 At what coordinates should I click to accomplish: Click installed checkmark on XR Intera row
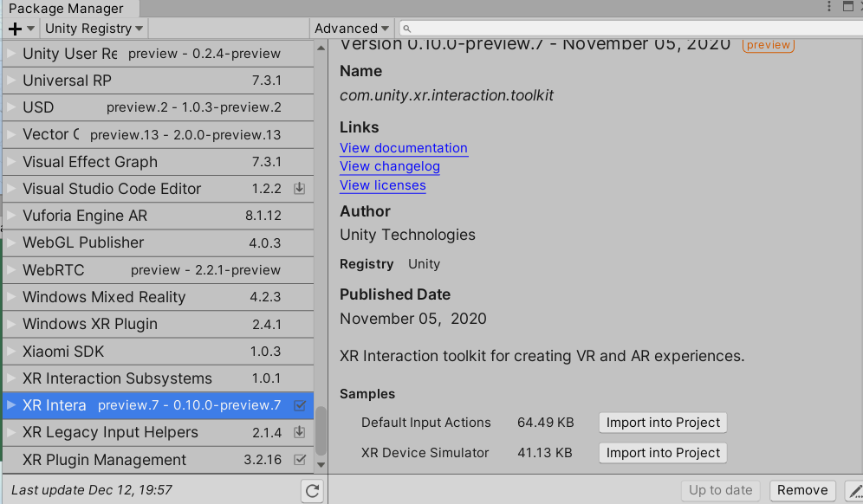(300, 405)
